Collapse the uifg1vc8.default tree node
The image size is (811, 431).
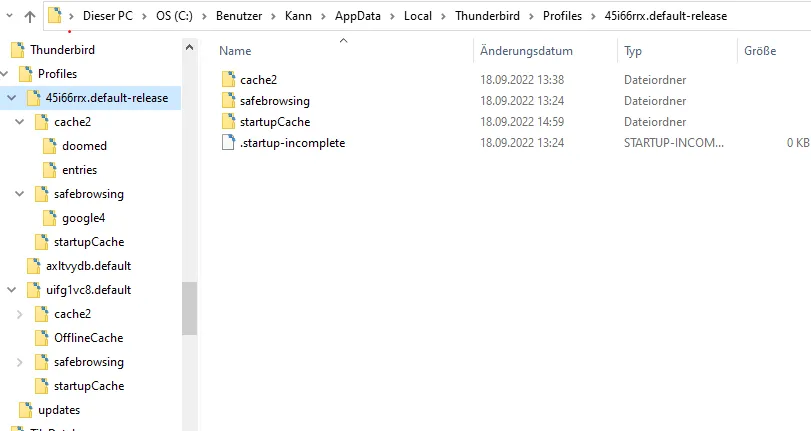[x=11, y=290]
